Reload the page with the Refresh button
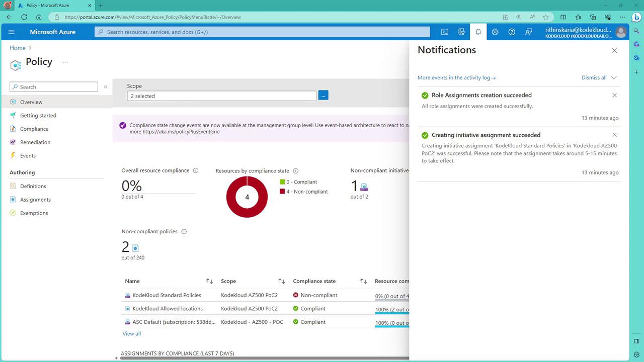 (24, 17)
